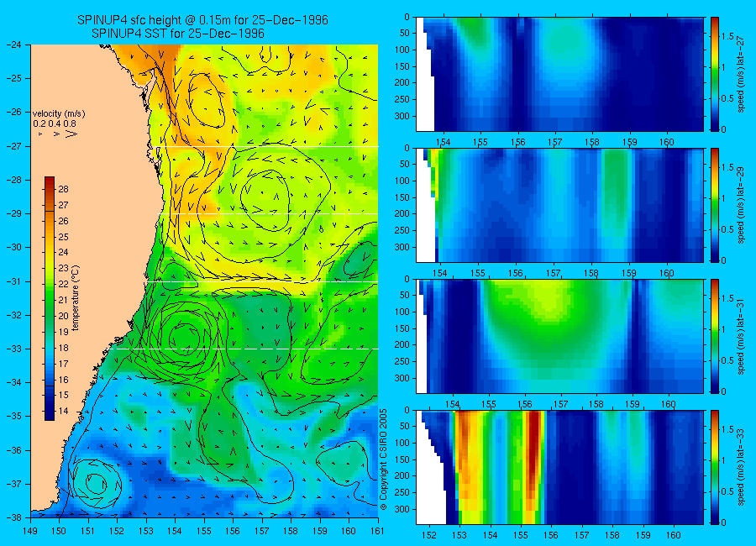This screenshot has width=756, height=546.
Task: Click the largest velocity legend arrow for 0.8
Action: click(71, 134)
